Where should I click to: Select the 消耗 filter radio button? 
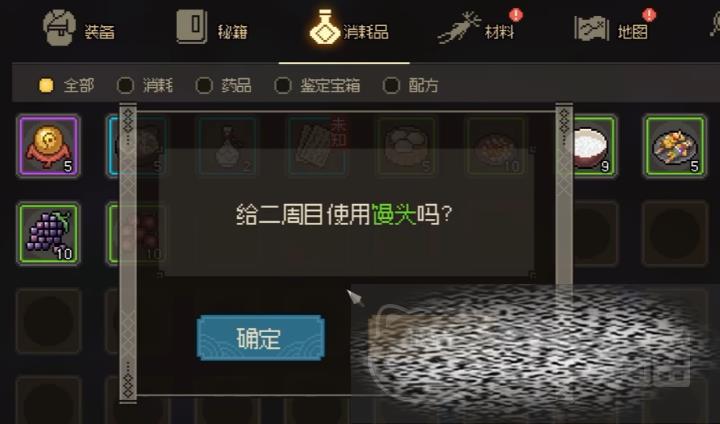[x=125, y=85]
